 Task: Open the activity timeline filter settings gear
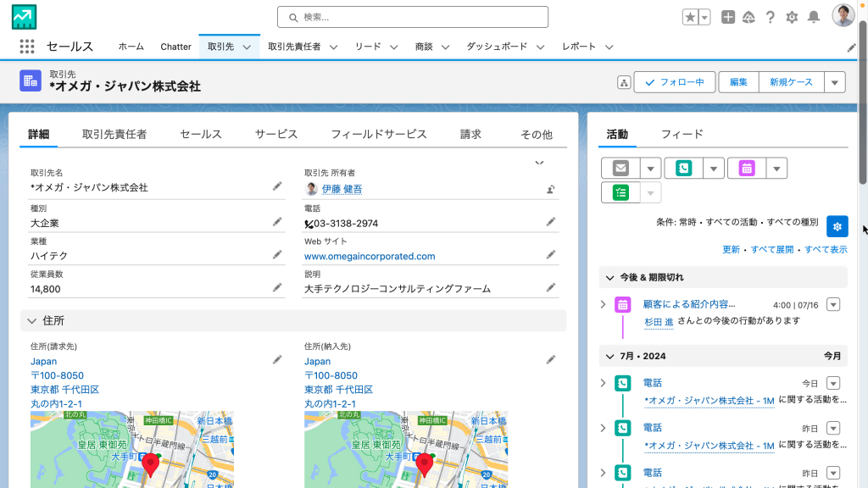837,226
